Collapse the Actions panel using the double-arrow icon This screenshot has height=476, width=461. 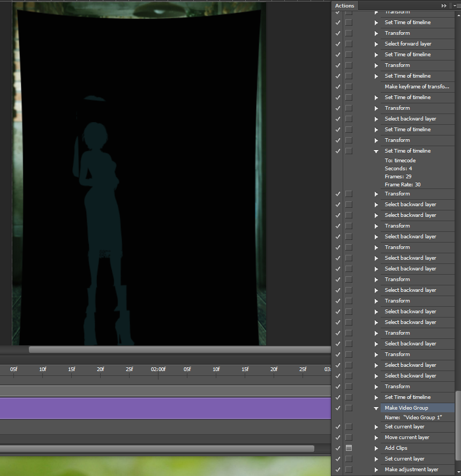(x=444, y=5)
